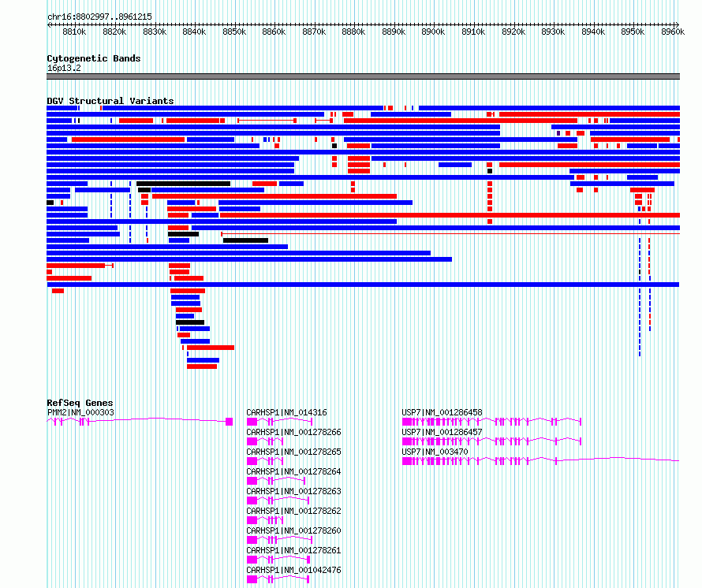The image size is (702, 588).
Task: Select the CARHSP1 NM_014316 gene model glyph
Action: pos(279,422)
